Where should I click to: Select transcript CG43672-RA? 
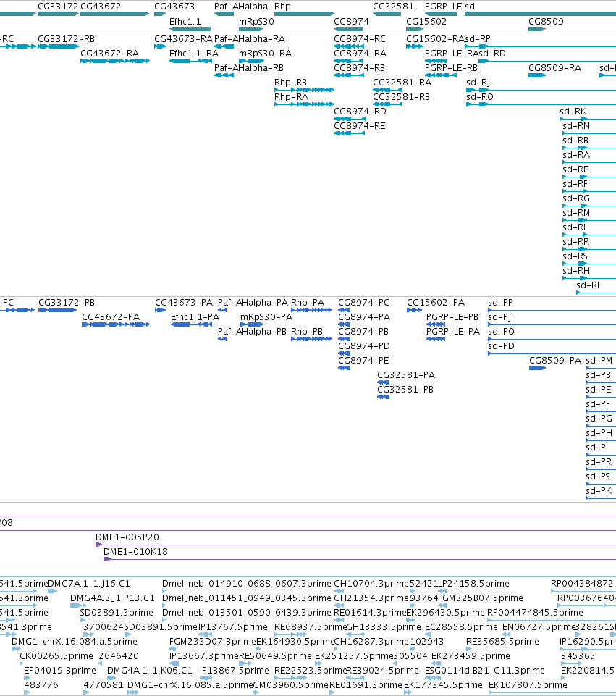click(109, 54)
